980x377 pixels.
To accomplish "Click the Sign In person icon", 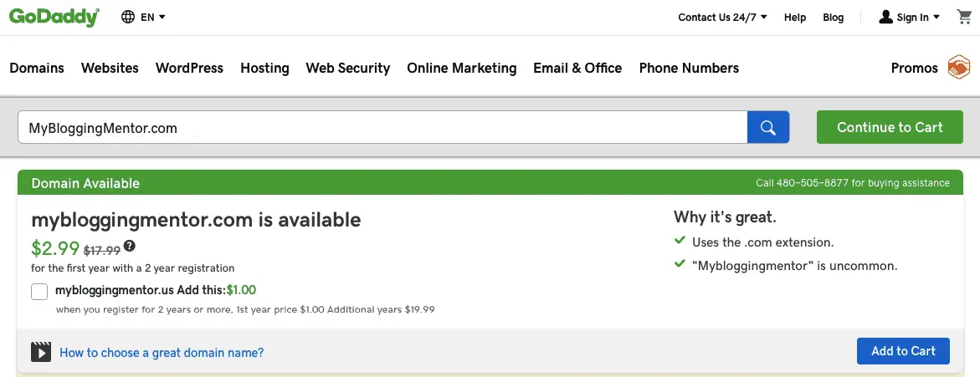I will click(x=885, y=17).
